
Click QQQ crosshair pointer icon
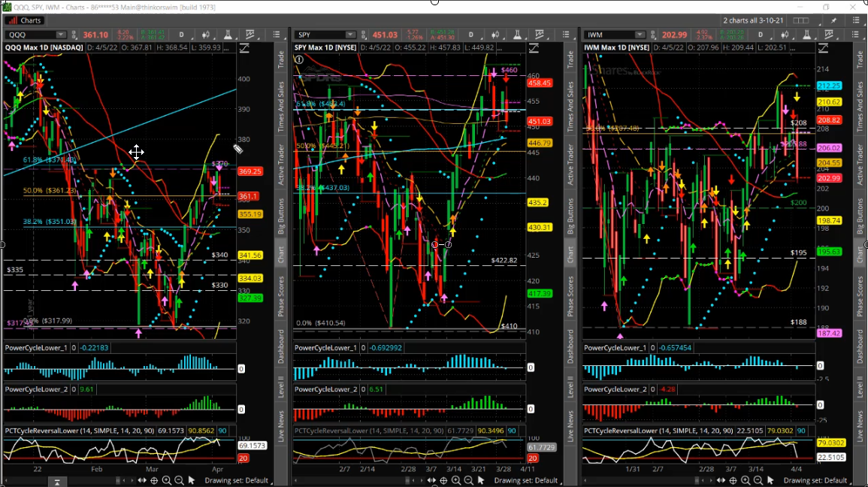(154, 480)
